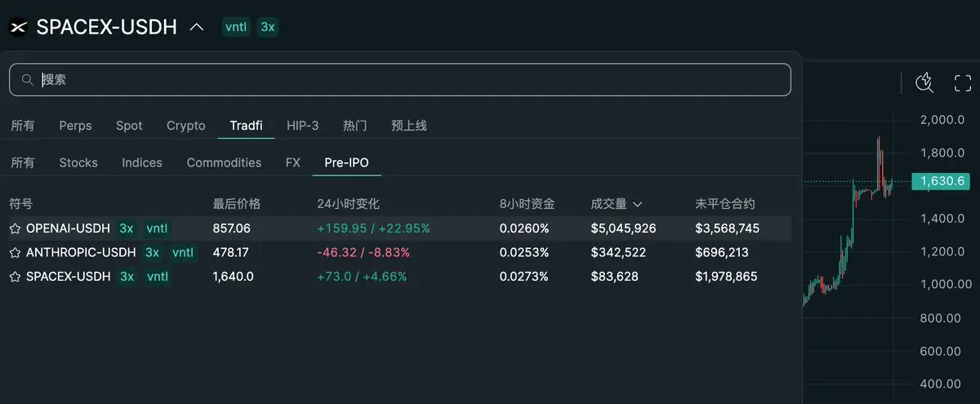The height and width of the screenshot is (404, 980).
Task: Click the 478.17 last price
Action: tap(231, 252)
